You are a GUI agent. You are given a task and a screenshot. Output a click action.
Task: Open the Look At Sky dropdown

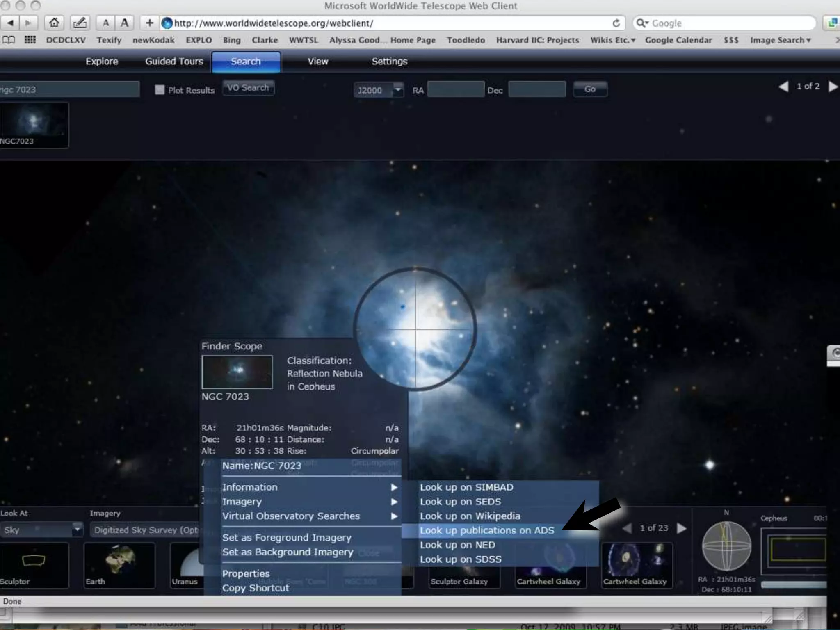77,530
